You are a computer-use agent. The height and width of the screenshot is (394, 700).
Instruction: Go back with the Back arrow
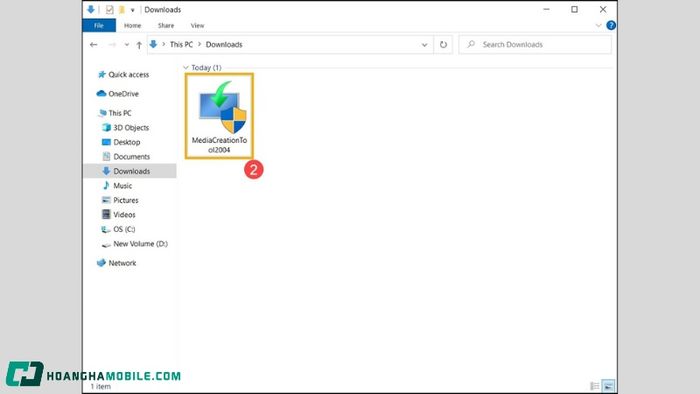pyautogui.click(x=93, y=45)
